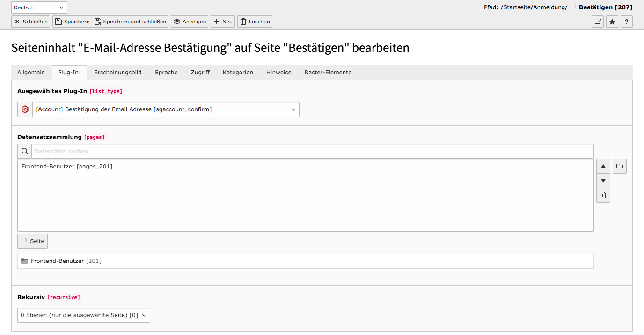The image size is (644, 335).
Task: Open the Ausgewähltes Plug-In dropdown
Action: (158, 109)
